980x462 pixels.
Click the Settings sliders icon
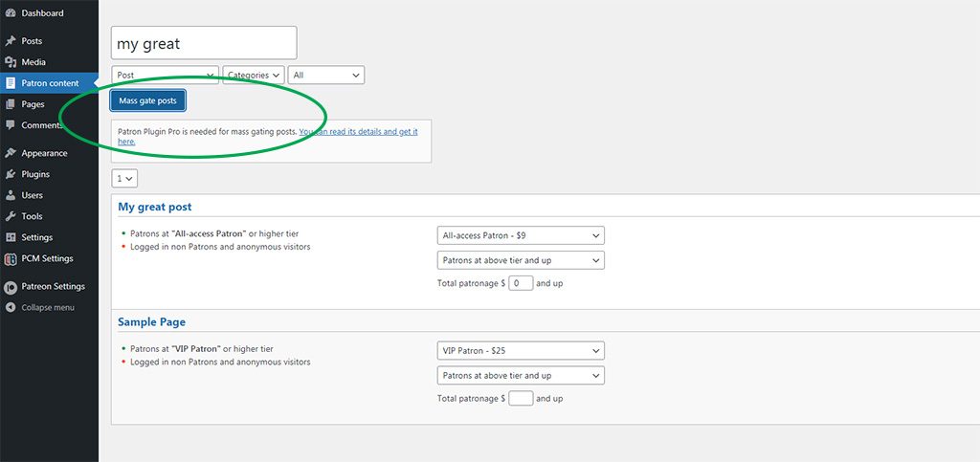[10, 237]
